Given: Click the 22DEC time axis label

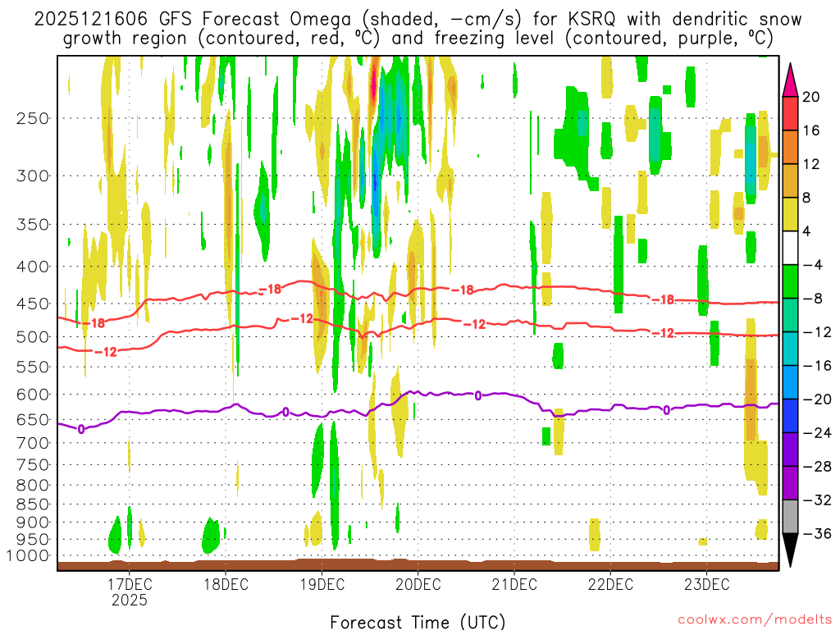Looking at the screenshot, I should pos(610,584).
